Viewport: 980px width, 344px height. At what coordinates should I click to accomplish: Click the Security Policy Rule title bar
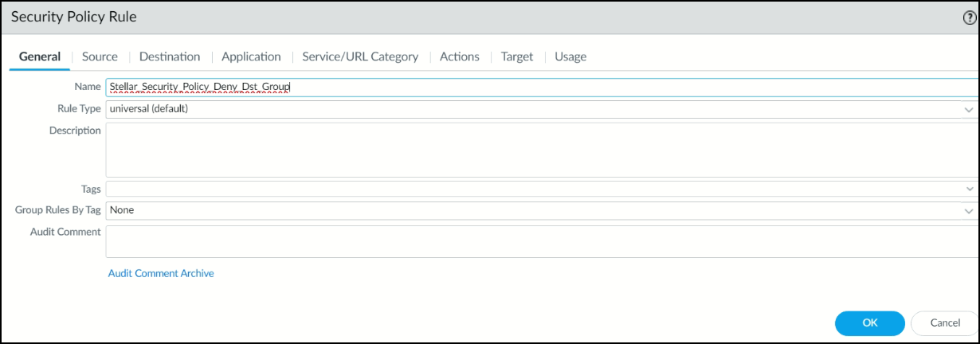tap(398, 18)
